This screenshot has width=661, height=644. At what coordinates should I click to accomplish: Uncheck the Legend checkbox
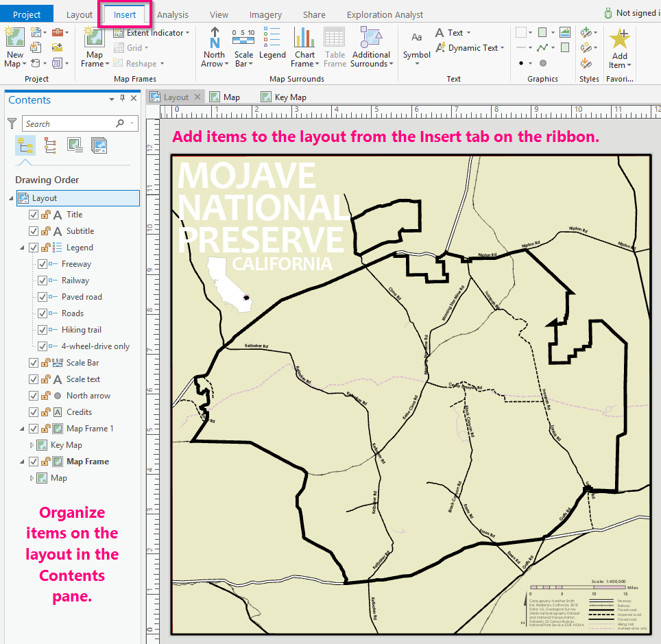tap(34, 248)
